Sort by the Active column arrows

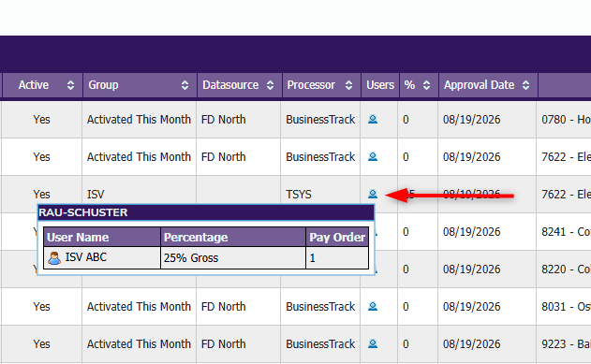pyautogui.click(x=70, y=85)
